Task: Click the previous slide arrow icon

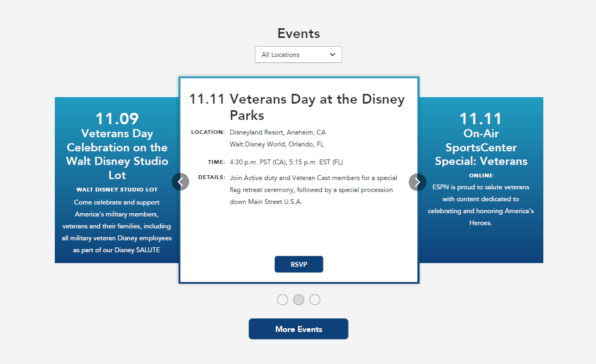Action: pyautogui.click(x=180, y=182)
